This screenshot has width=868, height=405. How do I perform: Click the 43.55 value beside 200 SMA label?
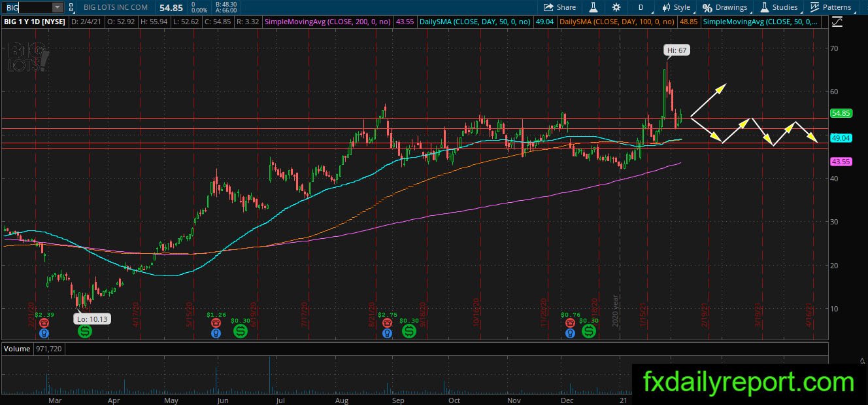405,22
